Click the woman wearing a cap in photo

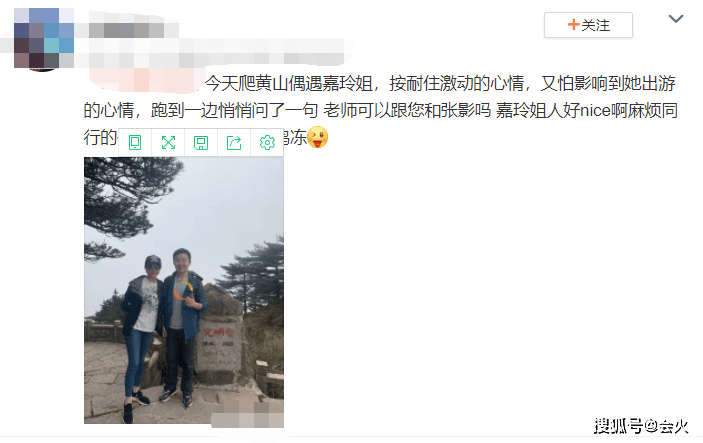140,334
